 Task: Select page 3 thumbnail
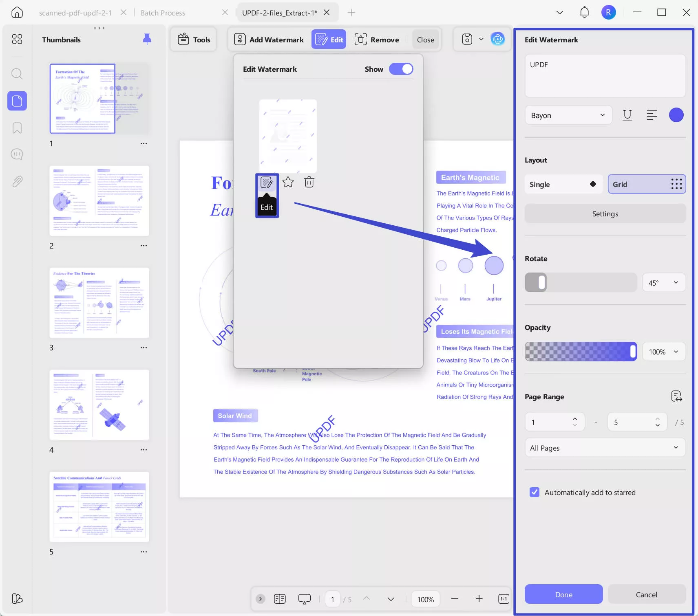pyautogui.click(x=99, y=303)
